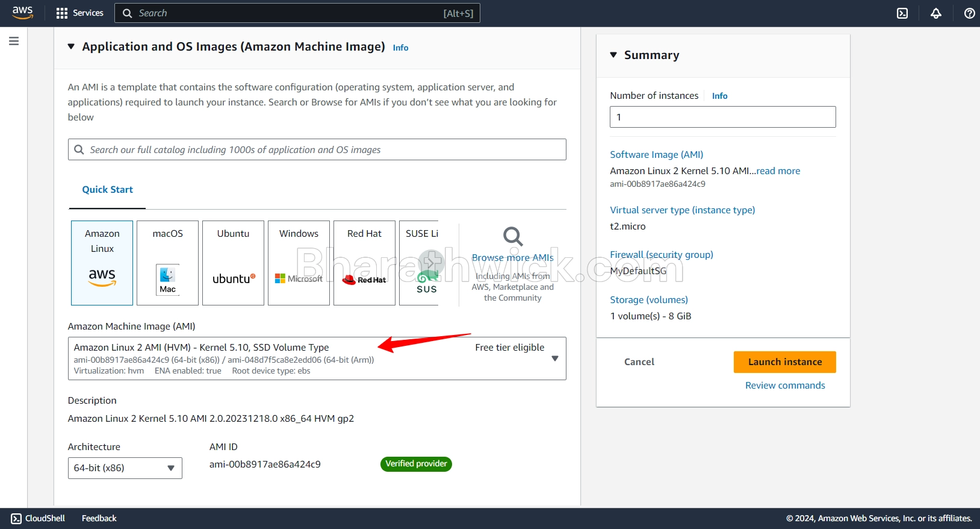Click the Number of instances field
The width and height of the screenshot is (980, 529).
tap(723, 117)
